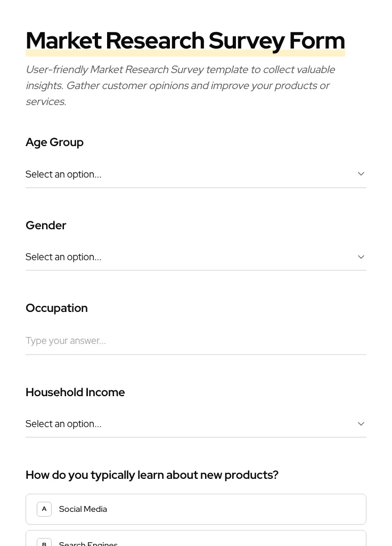This screenshot has height=546, width=392.
Task: Click the "Select an option..." placeholder under Age Group
Action: [63, 174]
